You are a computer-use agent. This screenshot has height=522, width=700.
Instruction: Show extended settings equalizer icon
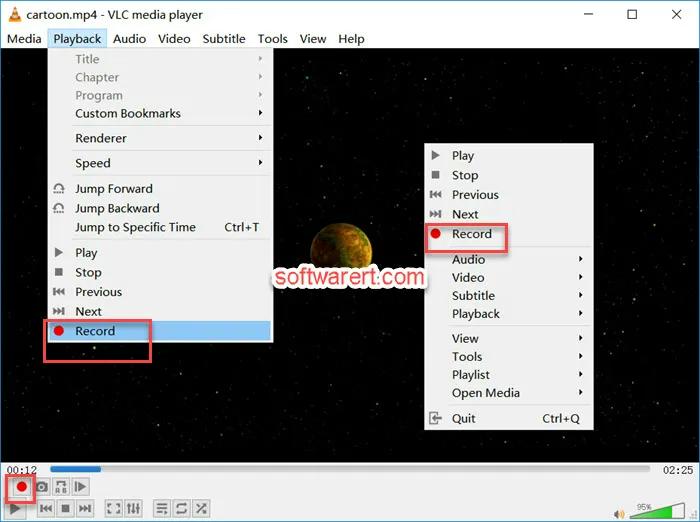pyautogui.click(x=133, y=508)
